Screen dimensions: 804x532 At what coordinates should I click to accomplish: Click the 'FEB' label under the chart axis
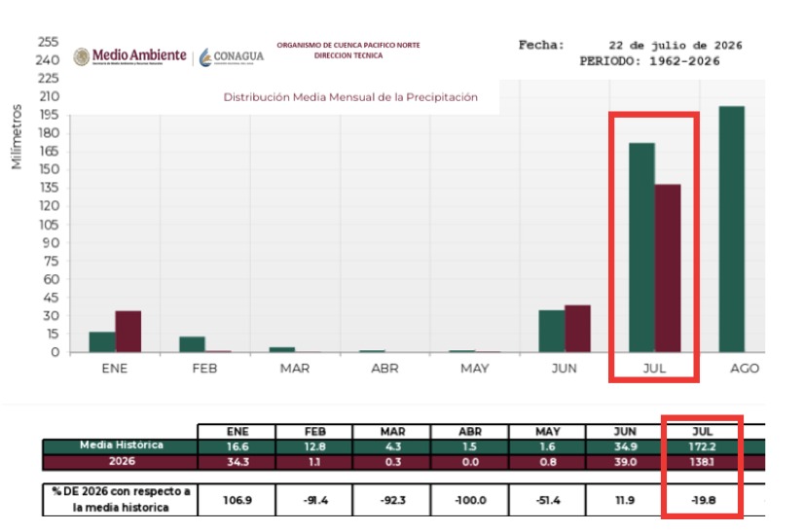204,368
